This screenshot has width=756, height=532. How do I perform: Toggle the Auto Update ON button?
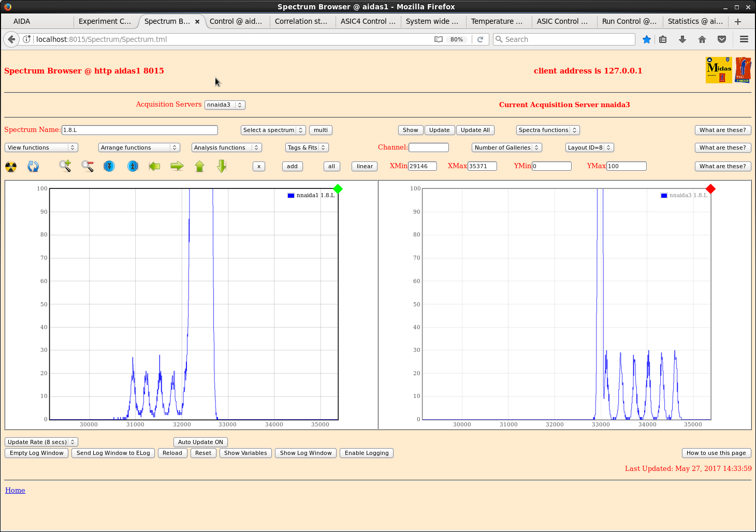(x=200, y=442)
